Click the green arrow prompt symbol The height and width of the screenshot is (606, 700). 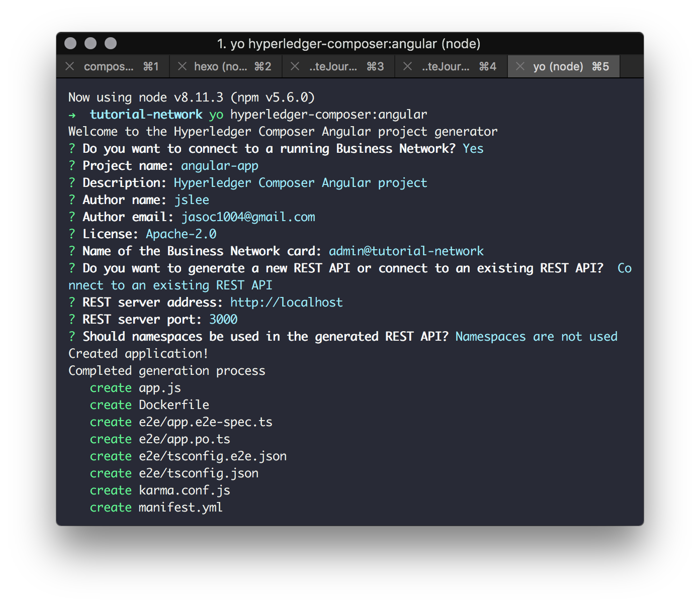click(72, 115)
